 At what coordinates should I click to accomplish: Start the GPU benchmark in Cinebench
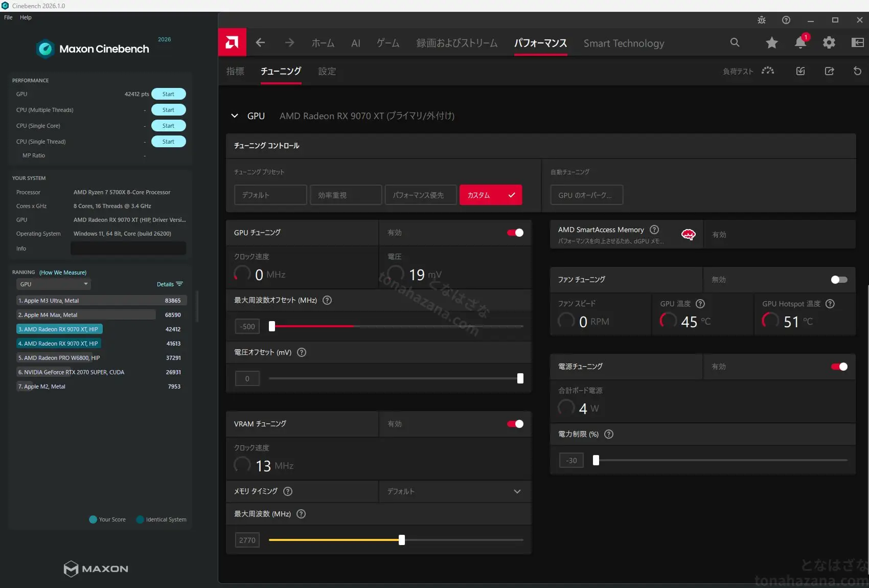[x=168, y=94]
